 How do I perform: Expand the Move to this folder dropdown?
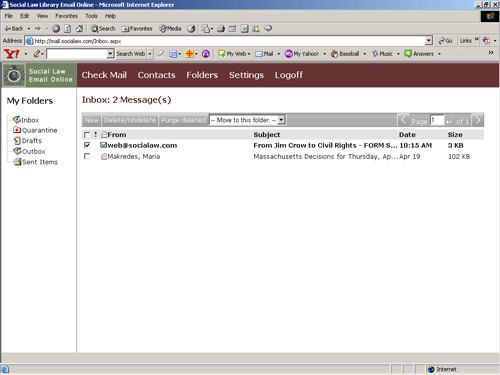(281, 120)
